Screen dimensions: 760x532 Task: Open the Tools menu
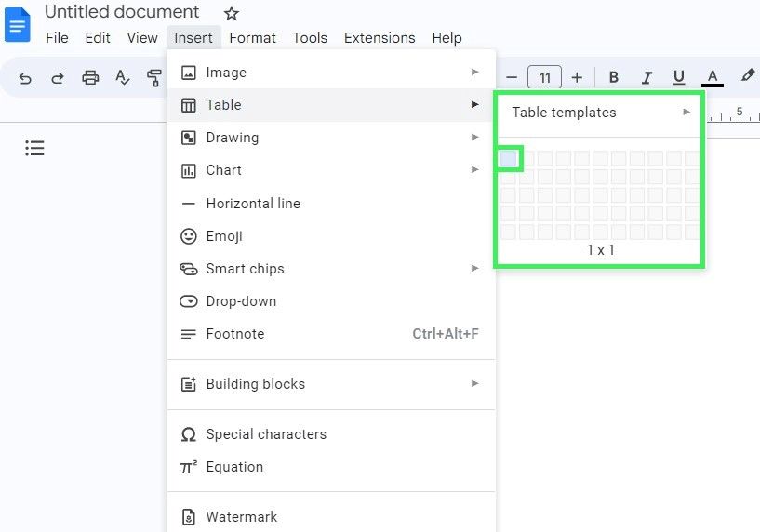click(x=310, y=38)
